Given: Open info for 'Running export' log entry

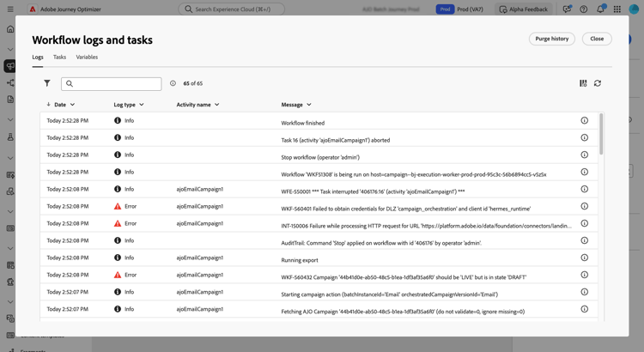Looking at the screenshot, I should click(x=584, y=258).
